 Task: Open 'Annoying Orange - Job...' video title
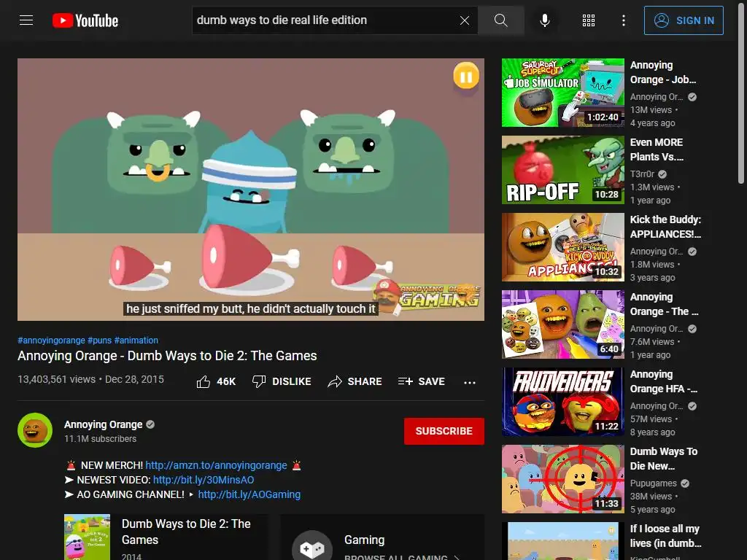click(663, 72)
